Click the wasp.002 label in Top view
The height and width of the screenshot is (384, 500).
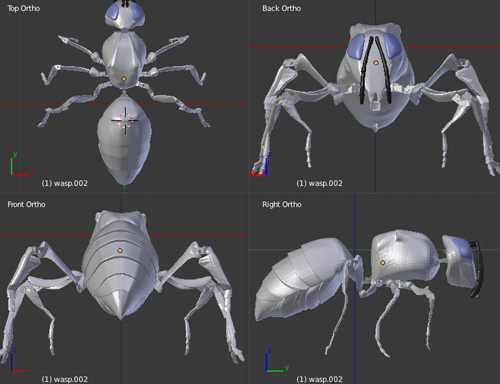pos(65,183)
